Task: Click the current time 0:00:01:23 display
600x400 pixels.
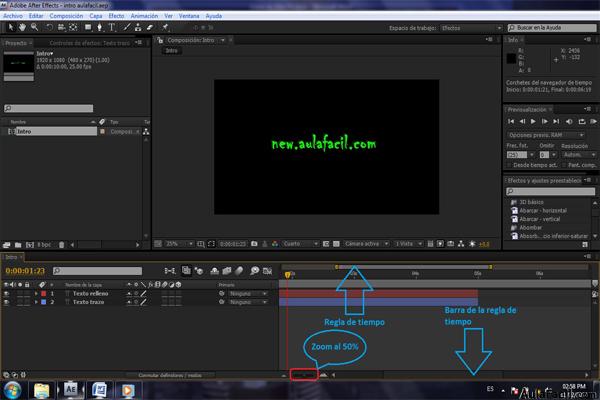Action: pos(25,271)
